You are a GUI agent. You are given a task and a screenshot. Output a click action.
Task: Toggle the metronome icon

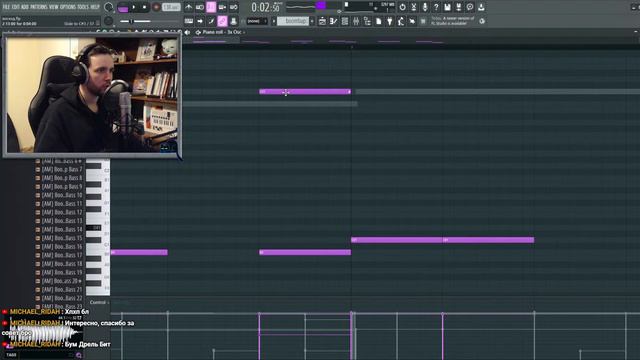pyautogui.click(x=188, y=7)
